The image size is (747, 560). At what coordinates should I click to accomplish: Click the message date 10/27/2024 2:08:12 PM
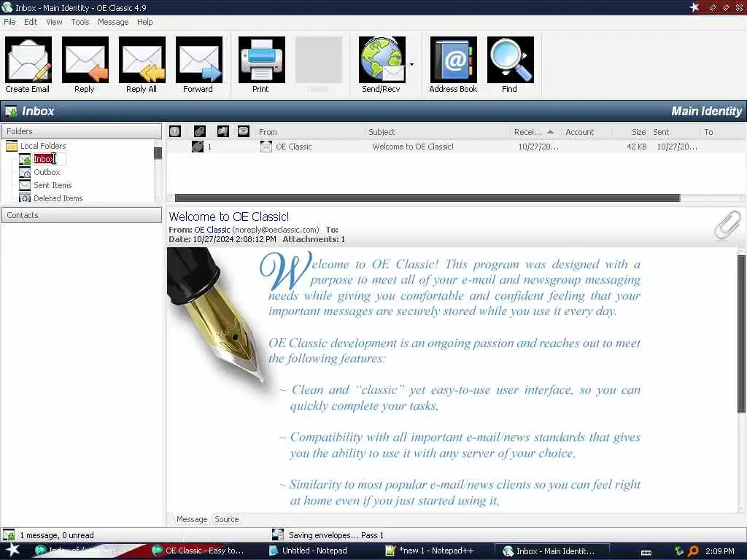pyautogui.click(x=234, y=239)
